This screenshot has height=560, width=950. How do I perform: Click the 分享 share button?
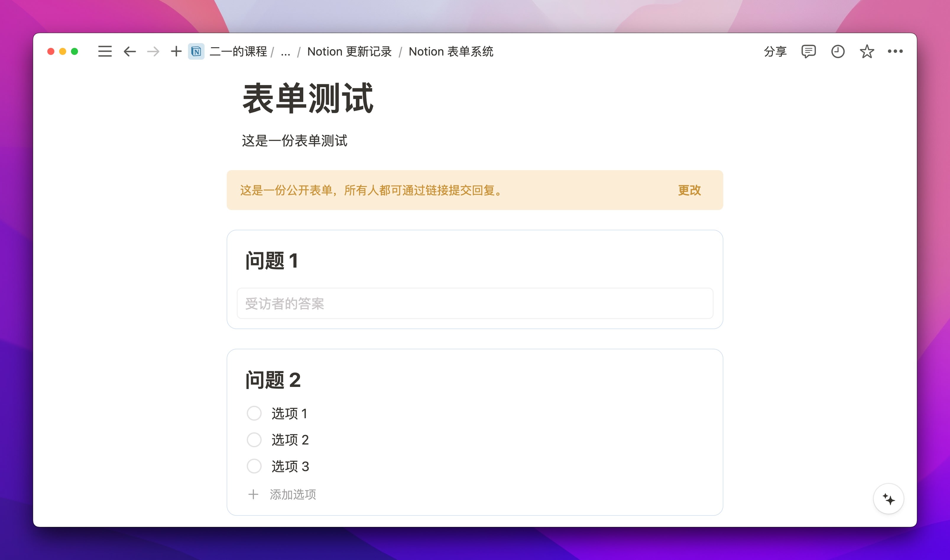[776, 51]
